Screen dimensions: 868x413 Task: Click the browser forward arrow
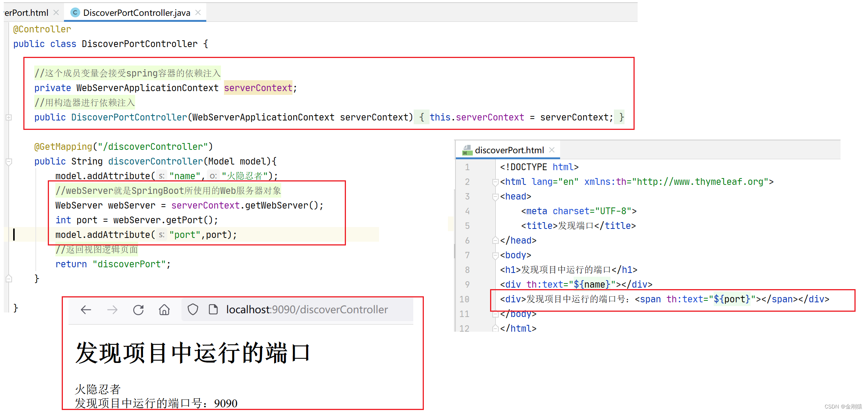(112, 310)
